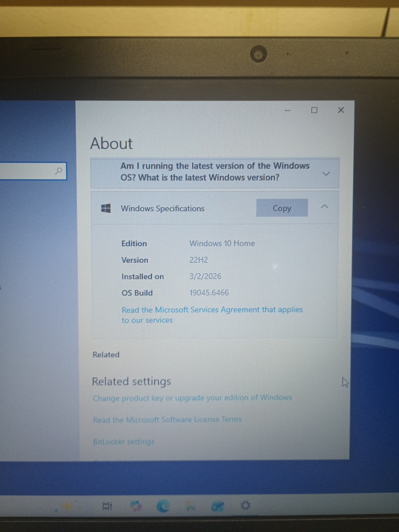The width and height of the screenshot is (399, 532).
Task: Click the 'Related settings' heading
Action: click(131, 381)
